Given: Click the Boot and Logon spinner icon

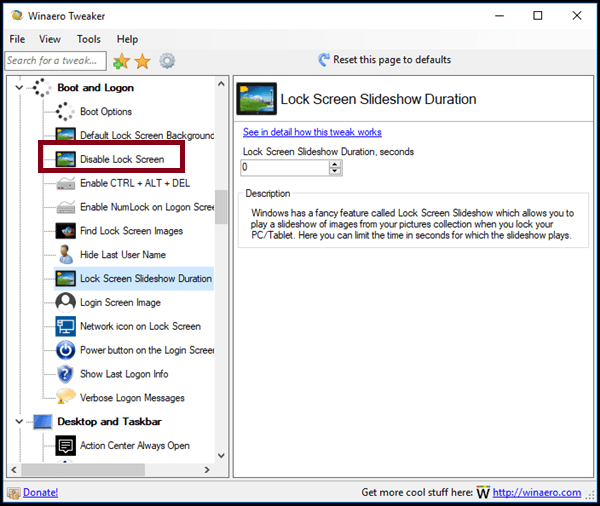Looking at the screenshot, I should (x=41, y=88).
